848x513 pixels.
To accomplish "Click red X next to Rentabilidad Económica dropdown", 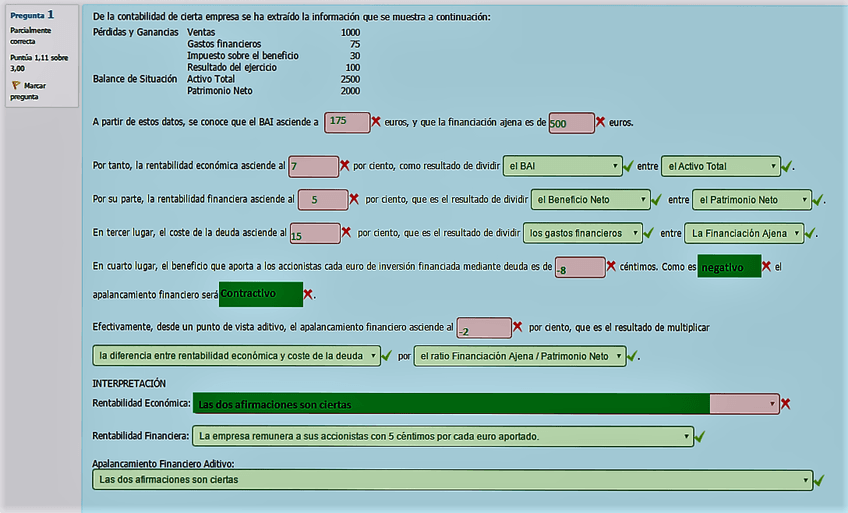I will point(786,404).
